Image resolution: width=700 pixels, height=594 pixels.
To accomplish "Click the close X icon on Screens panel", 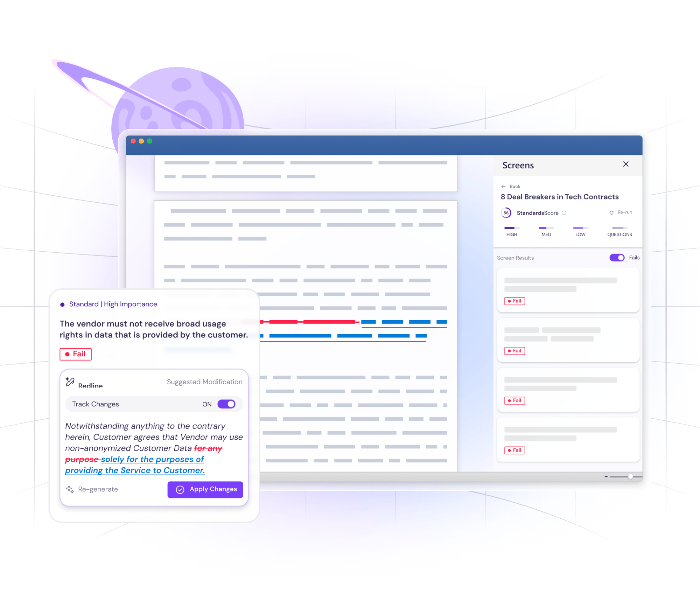I will 626,165.
